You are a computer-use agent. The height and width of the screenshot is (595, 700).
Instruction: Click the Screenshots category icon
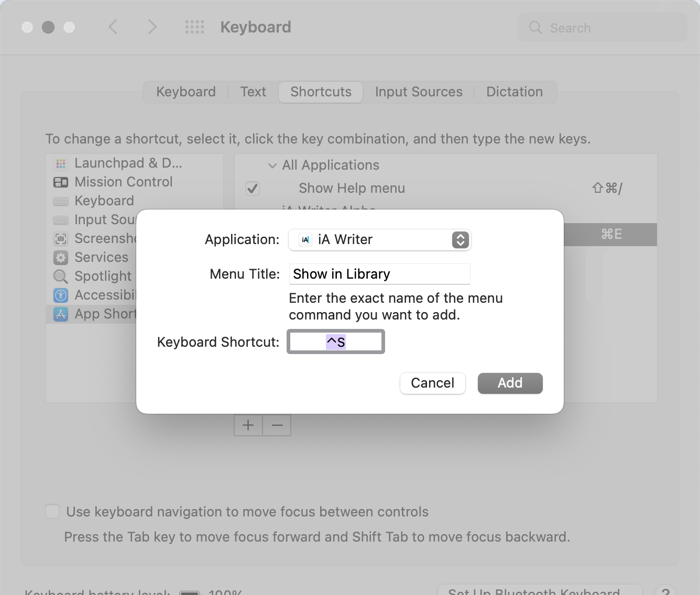point(61,239)
